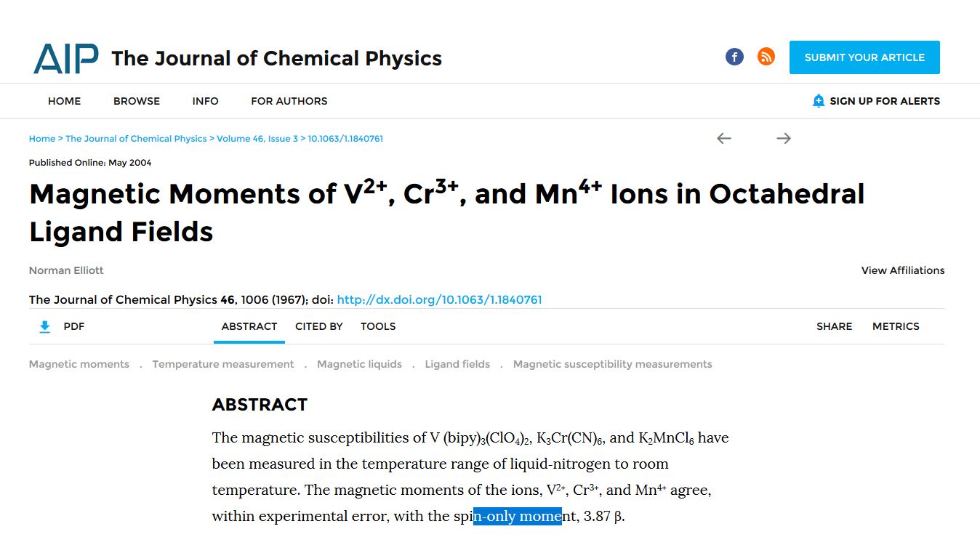This screenshot has width=980, height=545.
Task: Go to previous article arrow
Action: [723, 138]
